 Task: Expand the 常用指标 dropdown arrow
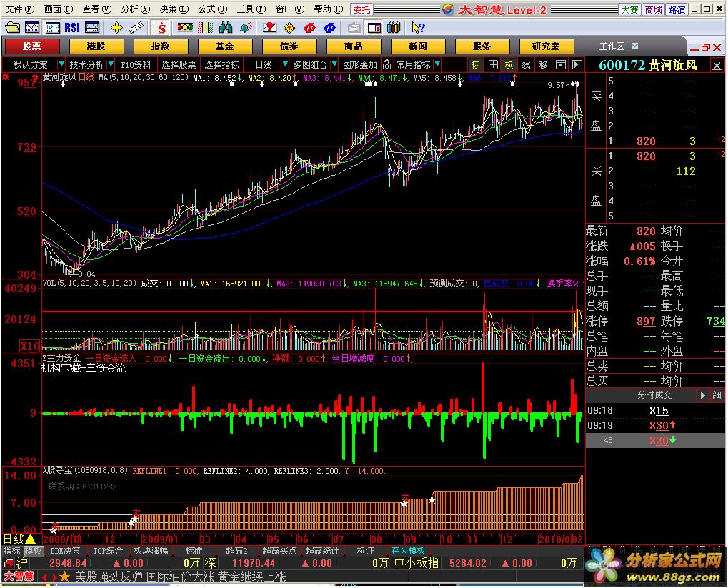437,64
